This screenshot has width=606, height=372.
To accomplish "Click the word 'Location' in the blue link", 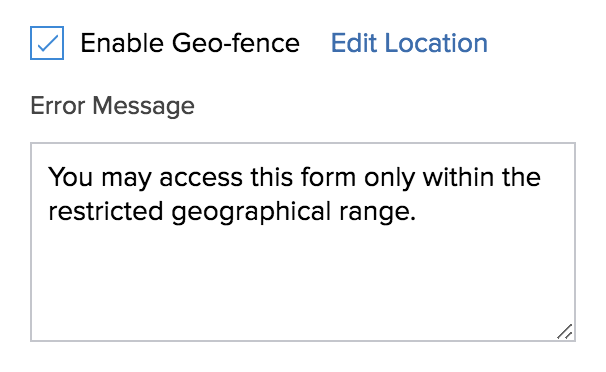I will tap(436, 43).
